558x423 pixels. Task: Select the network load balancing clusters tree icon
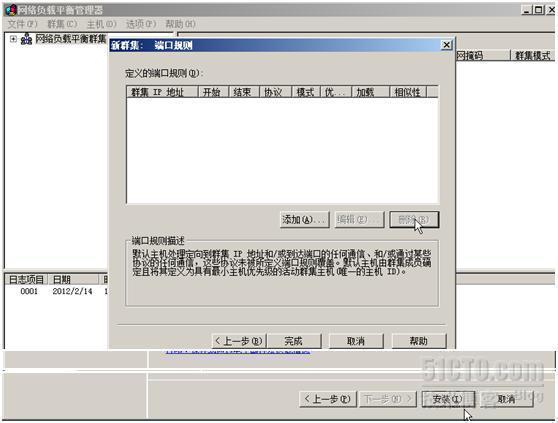tap(26, 39)
